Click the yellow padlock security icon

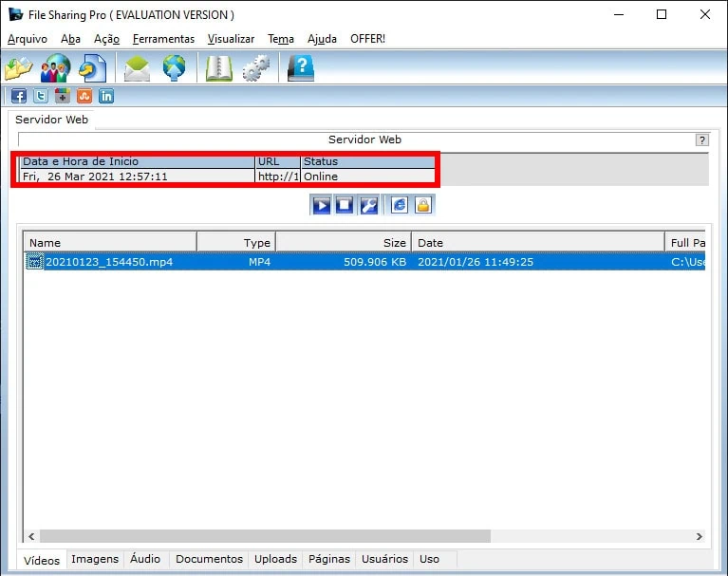click(423, 205)
